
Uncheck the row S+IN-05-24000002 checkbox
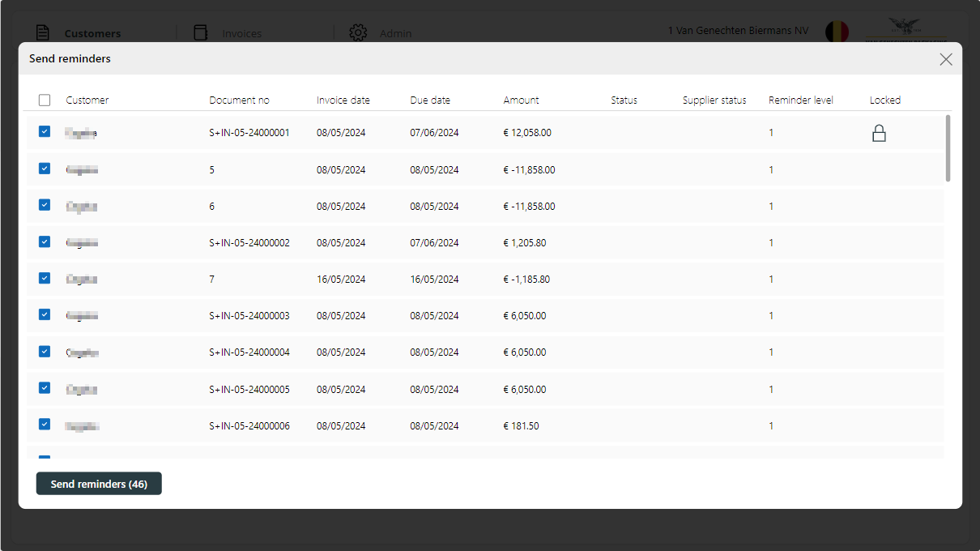coord(45,241)
